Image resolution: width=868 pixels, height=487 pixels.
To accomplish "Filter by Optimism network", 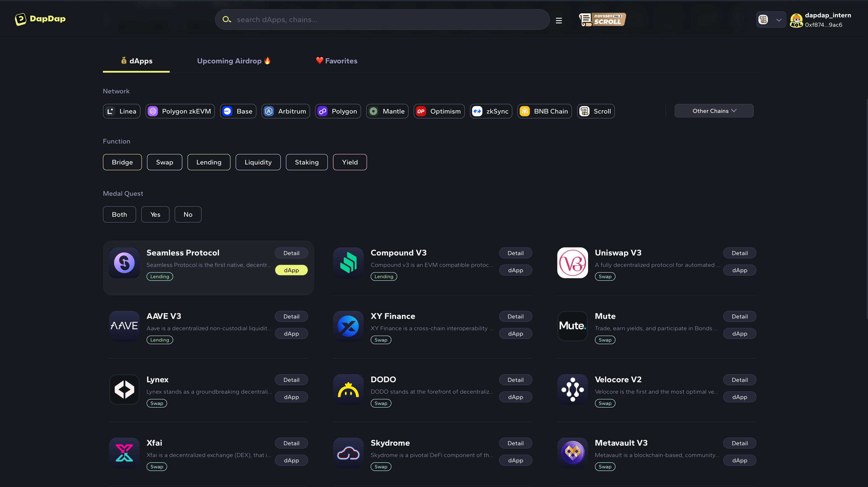I will [439, 111].
